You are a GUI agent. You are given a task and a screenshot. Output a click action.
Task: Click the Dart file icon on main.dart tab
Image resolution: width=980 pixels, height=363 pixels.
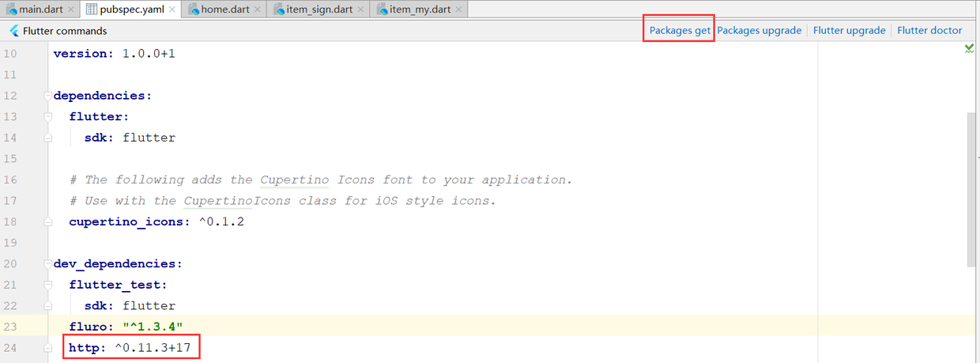tap(12, 9)
